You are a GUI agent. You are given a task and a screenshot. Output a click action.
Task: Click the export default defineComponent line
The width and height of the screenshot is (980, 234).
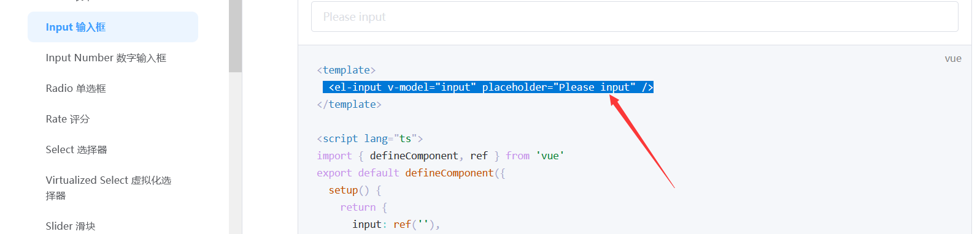pos(411,173)
